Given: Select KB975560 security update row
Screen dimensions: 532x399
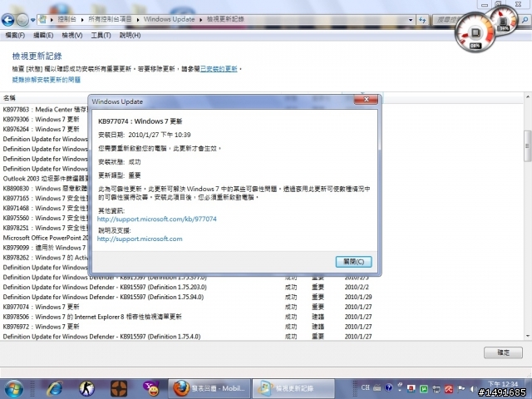Looking at the screenshot, I should pos(46,218).
